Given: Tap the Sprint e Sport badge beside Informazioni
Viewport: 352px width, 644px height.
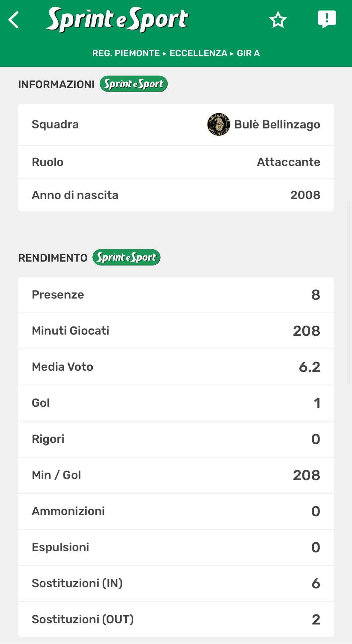Looking at the screenshot, I should point(133,84).
